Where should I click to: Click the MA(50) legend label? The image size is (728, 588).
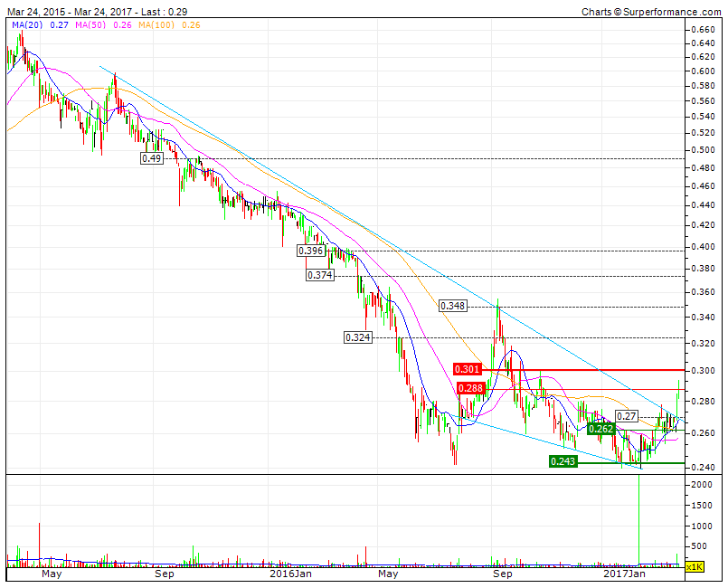point(89,24)
